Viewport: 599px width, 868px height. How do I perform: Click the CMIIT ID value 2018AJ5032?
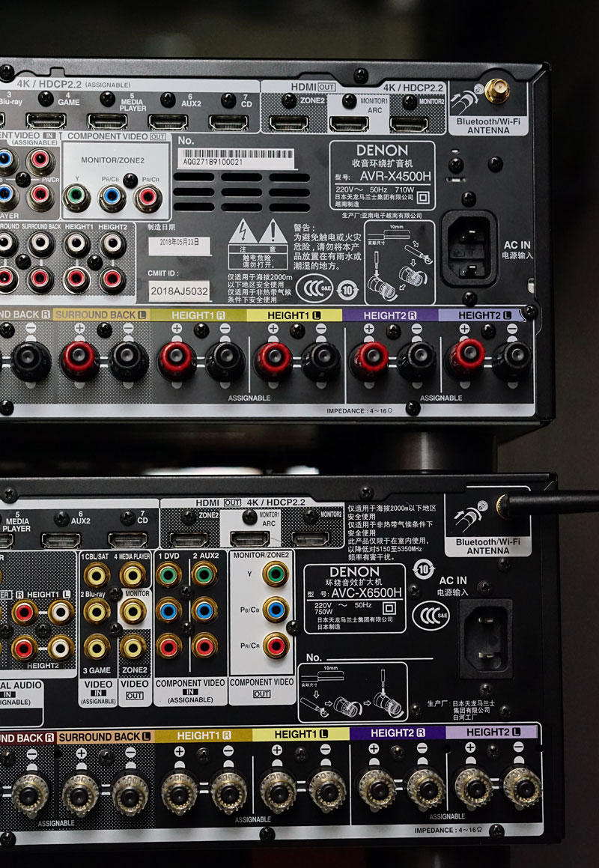click(180, 291)
